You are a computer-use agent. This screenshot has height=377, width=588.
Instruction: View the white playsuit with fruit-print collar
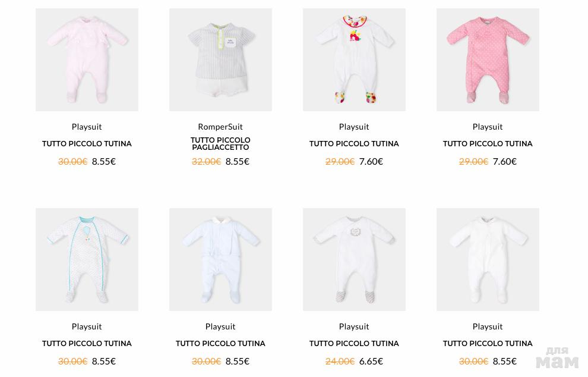pos(354,59)
